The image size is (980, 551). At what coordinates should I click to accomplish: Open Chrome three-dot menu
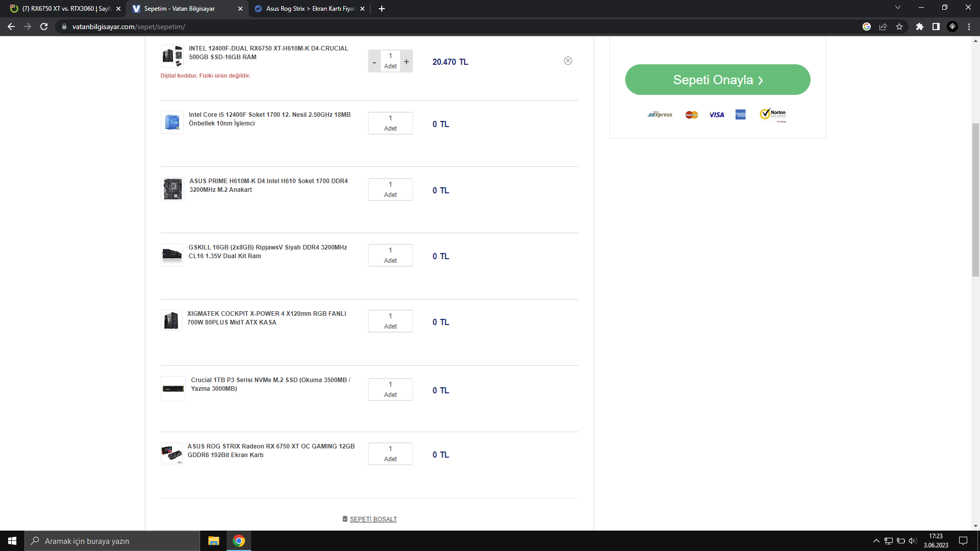pyautogui.click(x=969, y=27)
